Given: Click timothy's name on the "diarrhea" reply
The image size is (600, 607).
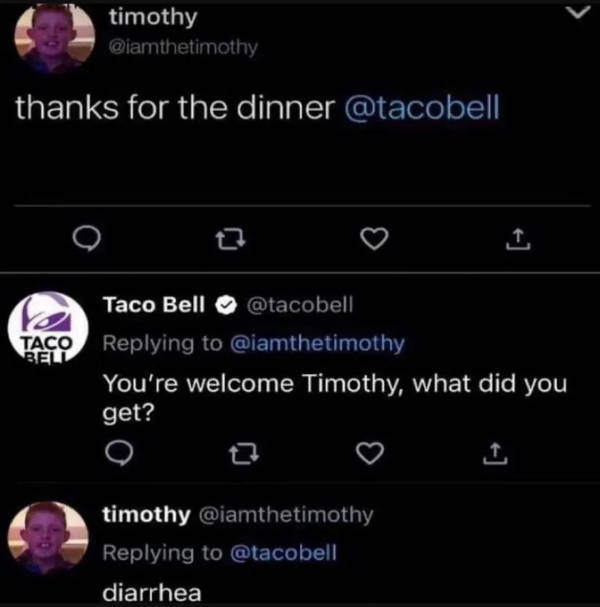Looking at the screenshot, I should [145, 515].
